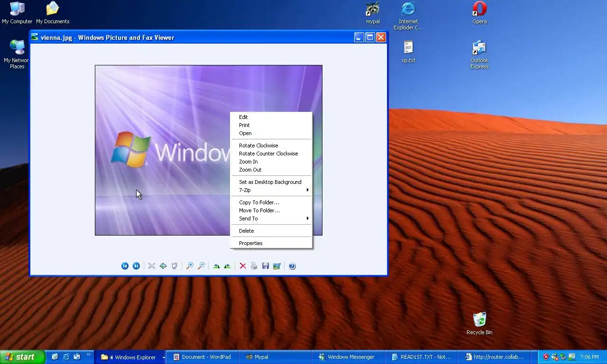Switch to Mypal taskbar button
Screen dimensions: 607x364
tap(276, 357)
